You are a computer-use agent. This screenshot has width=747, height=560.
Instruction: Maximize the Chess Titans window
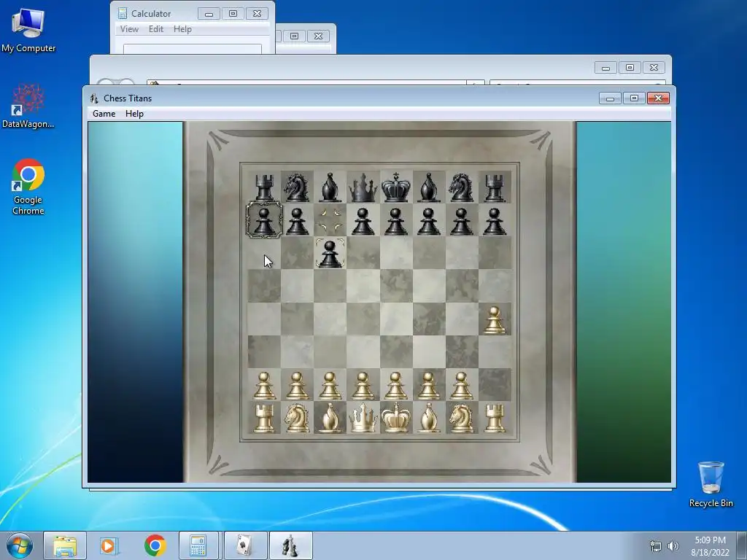[634, 98]
